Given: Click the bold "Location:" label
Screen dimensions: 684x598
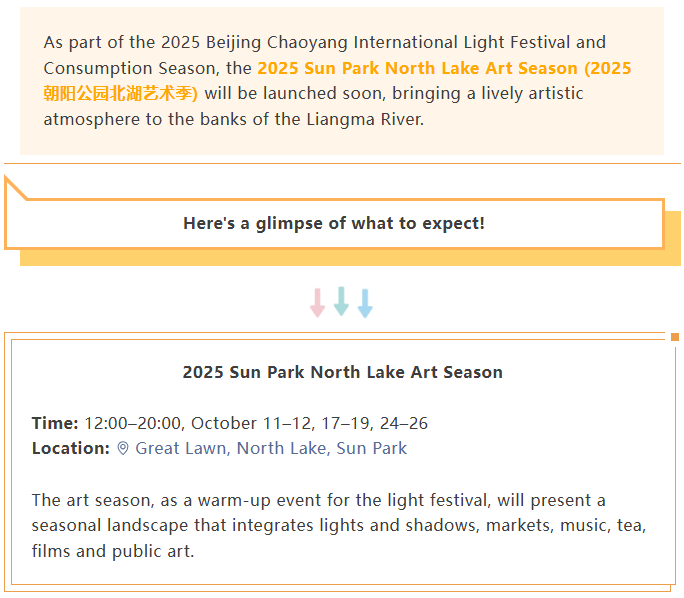Looking at the screenshot, I should (70, 448).
